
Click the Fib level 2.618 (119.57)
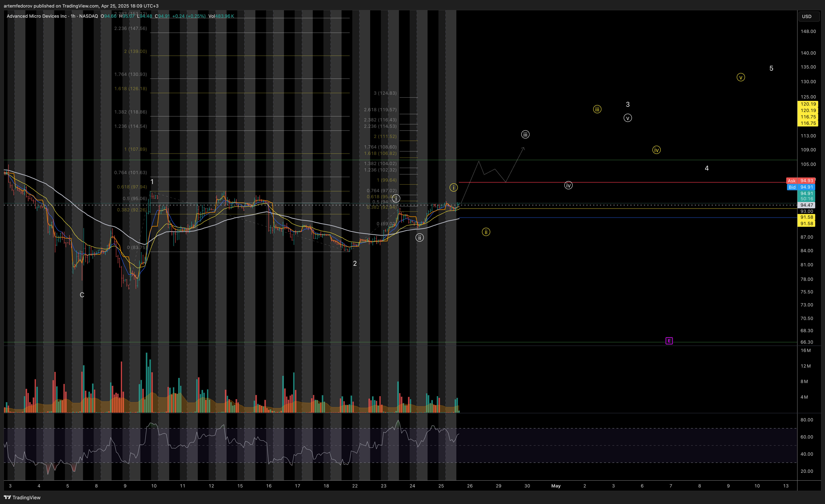coord(380,110)
